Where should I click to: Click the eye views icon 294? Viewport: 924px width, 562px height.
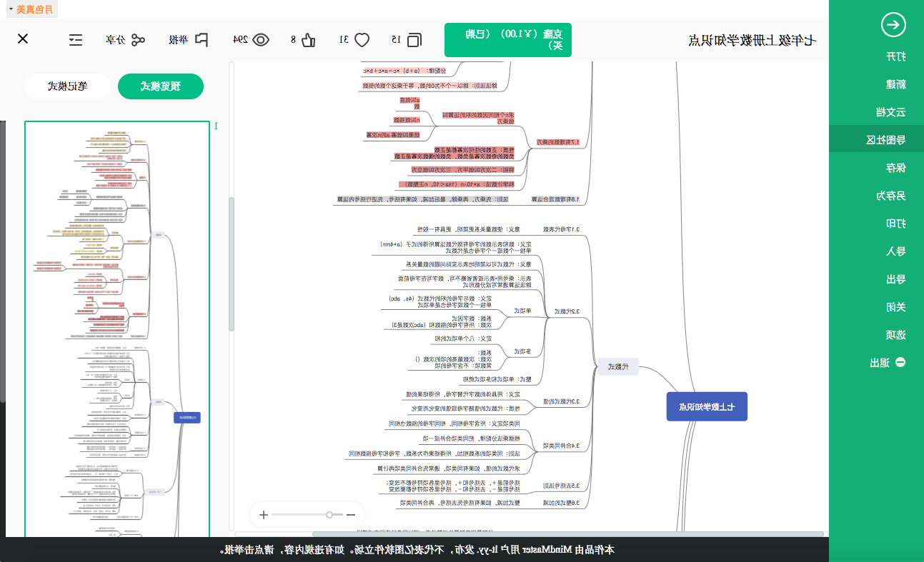[x=261, y=39]
